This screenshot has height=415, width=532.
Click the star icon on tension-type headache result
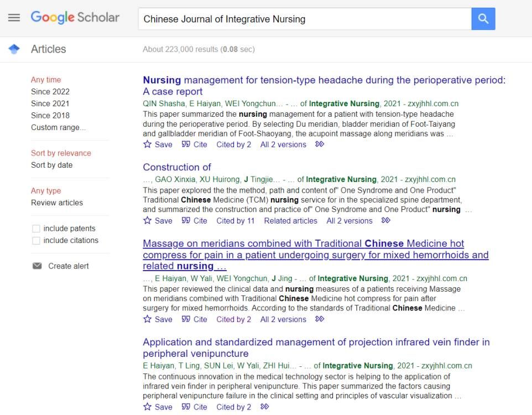pyautogui.click(x=147, y=144)
